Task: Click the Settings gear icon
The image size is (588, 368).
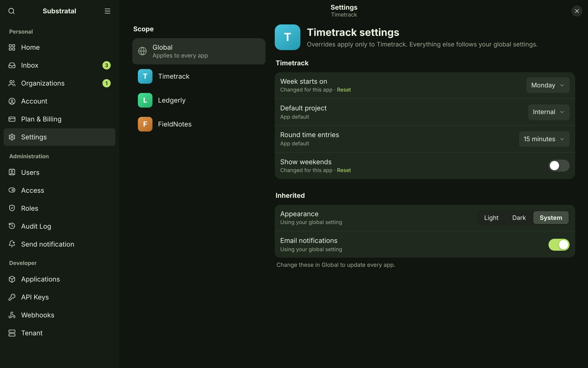Action: pos(12,137)
